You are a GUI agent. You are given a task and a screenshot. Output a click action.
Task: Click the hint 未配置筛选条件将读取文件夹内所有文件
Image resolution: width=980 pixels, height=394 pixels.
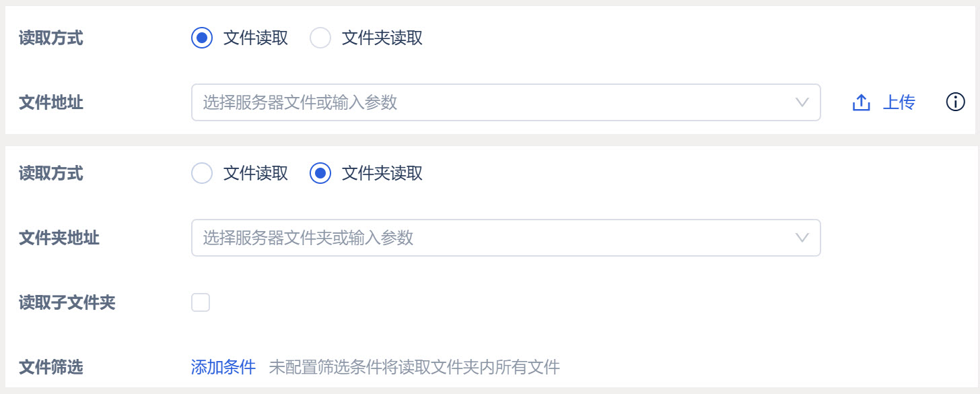415,367
